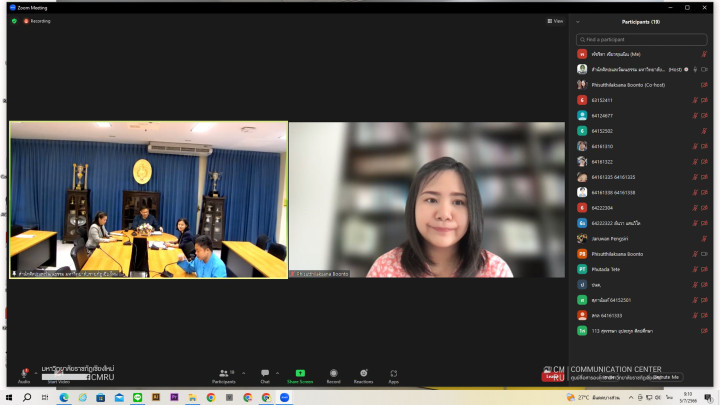
Task: Expand arrow next to Participants button
Action: click(x=243, y=373)
